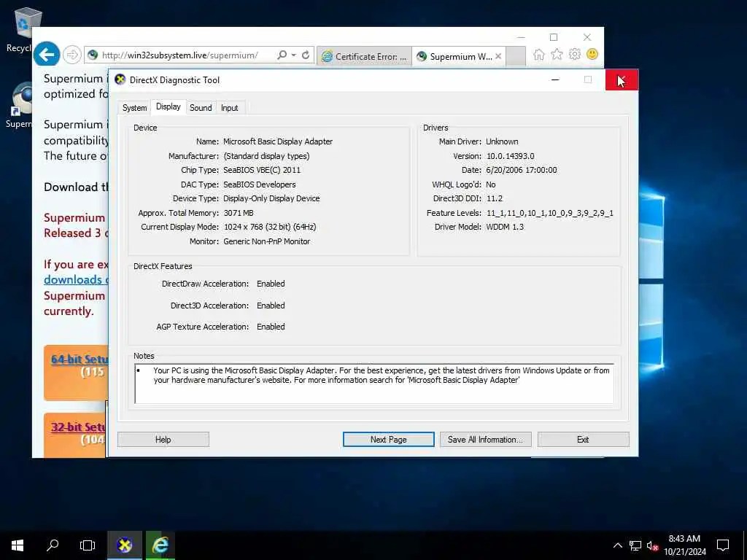This screenshot has width=747, height=560.
Task: Click the smiley feedback icon
Action: click(592, 54)
